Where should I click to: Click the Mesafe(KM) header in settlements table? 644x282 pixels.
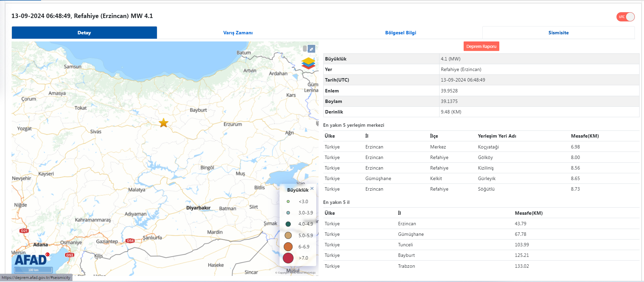coord(585,136)
